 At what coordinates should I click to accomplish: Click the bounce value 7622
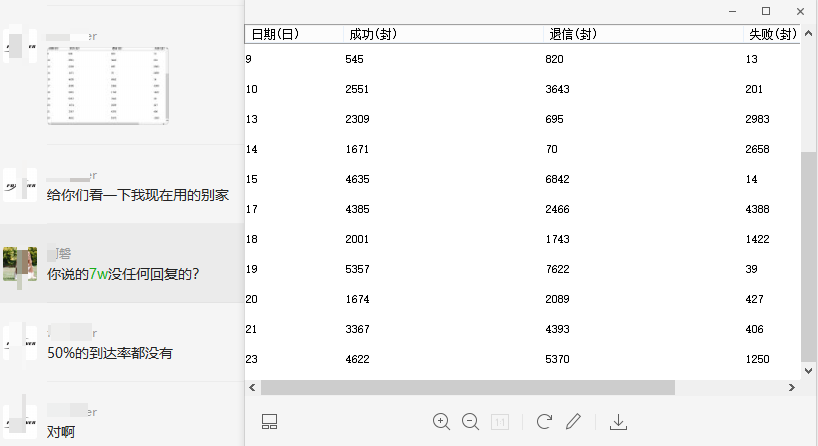click(557, 269)
